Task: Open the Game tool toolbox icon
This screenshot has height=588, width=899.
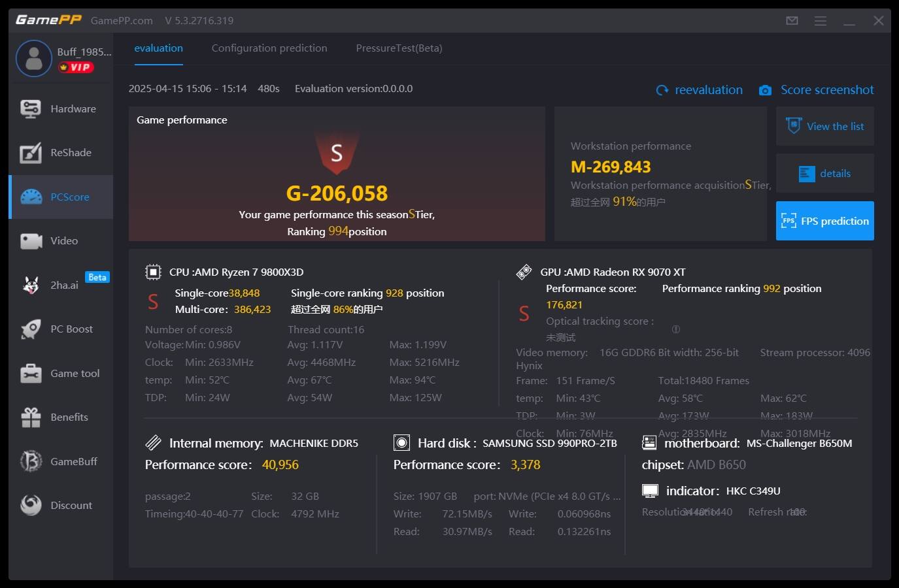Action: tap(31, 373)
